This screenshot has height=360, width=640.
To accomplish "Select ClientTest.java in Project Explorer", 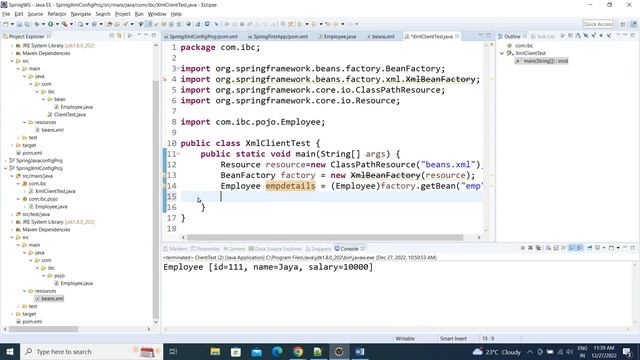I will click(x=67, y=115).
